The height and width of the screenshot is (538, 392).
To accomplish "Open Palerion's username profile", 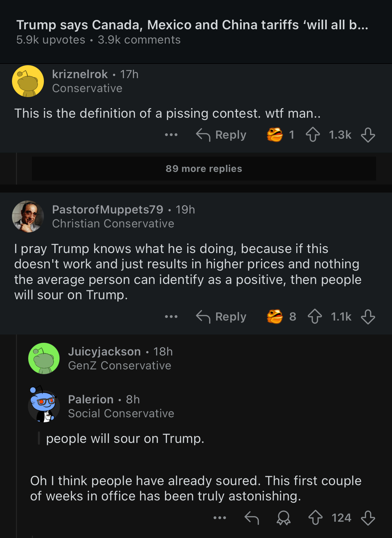I will tap(91, 399).
